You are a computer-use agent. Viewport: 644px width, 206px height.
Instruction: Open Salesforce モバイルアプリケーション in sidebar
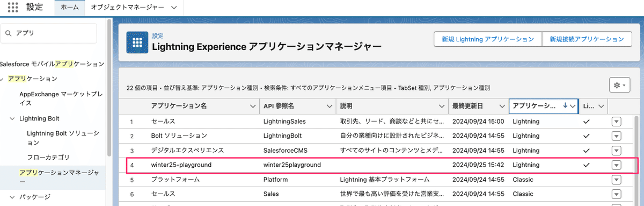click(x=52, y=64)
